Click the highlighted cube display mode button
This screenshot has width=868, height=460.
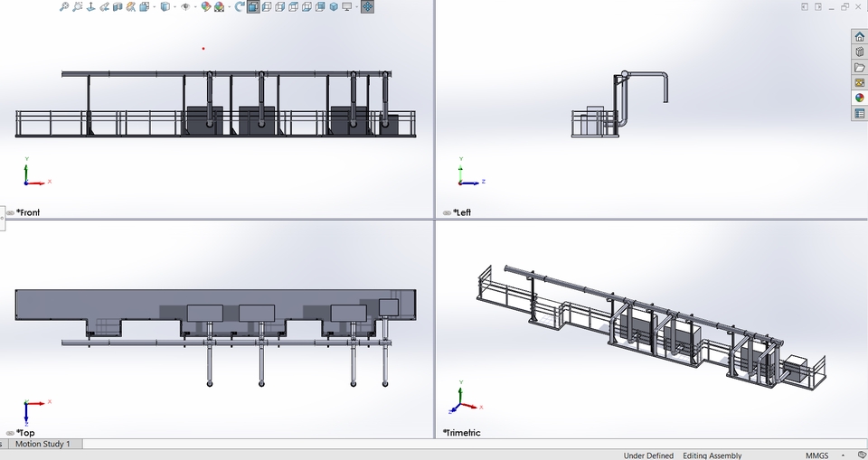(x=253, y=6)
